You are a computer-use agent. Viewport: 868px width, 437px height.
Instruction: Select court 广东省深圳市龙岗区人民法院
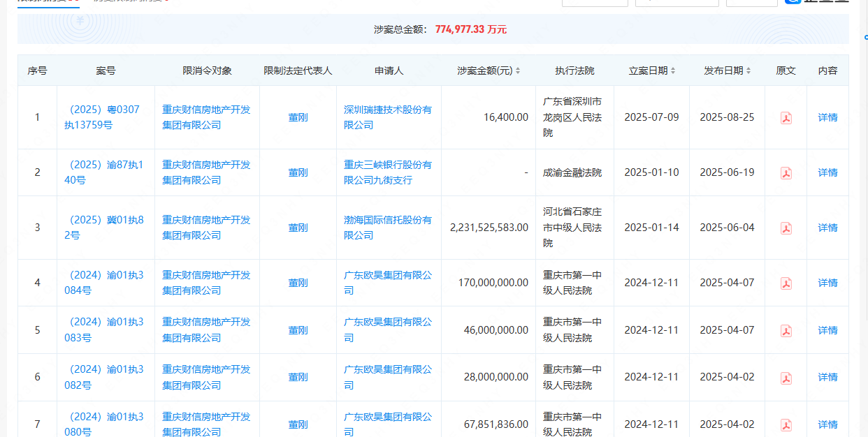coord(572,117)
